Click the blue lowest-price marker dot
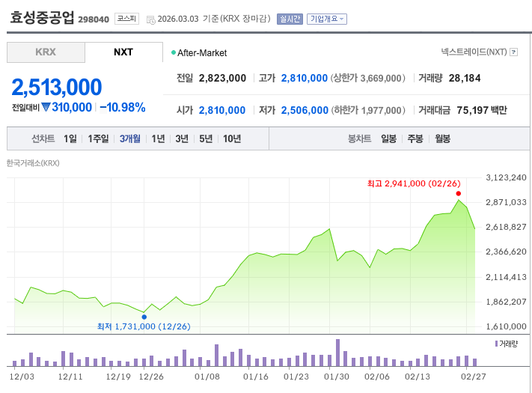Screen dimensions: 532x393 (144, 317)
